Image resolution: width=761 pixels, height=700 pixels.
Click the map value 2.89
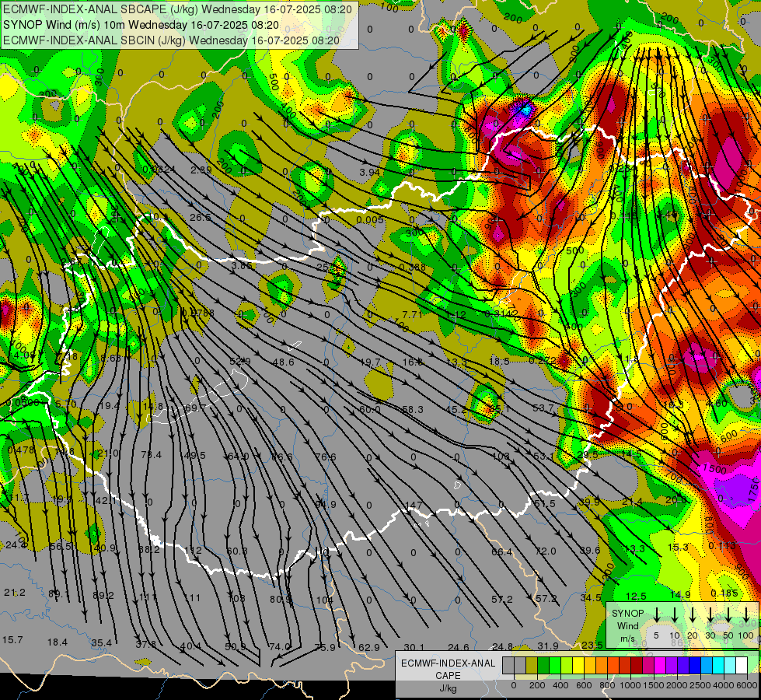point(201,170)
